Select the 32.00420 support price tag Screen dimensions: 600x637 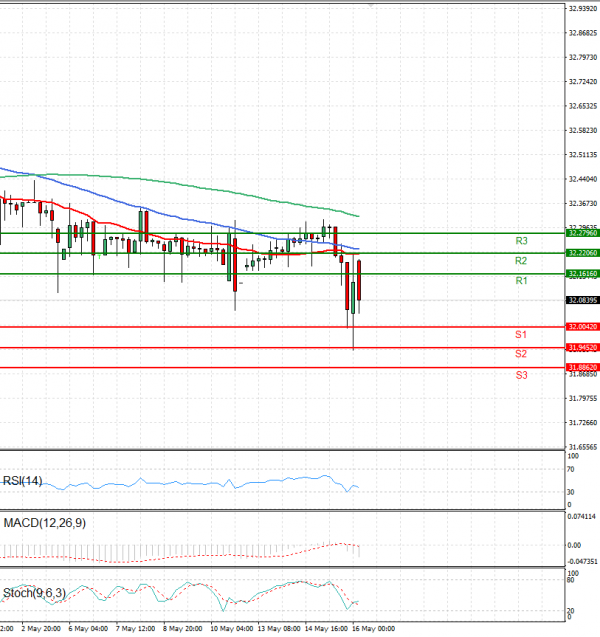[x=583, y=327]
